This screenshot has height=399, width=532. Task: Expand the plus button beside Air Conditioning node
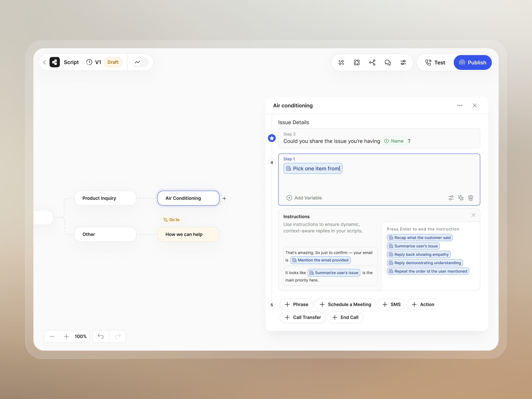tap(224, 198)
